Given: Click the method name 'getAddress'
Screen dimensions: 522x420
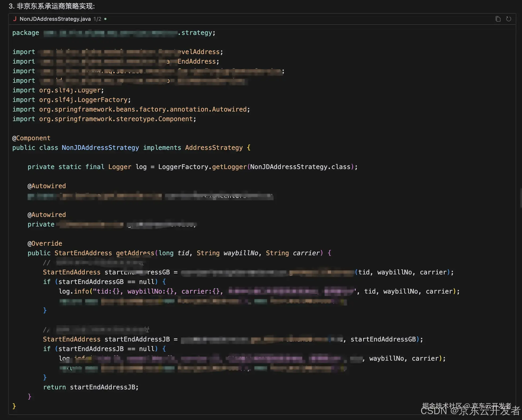Looking at the screenshot, I should click(x=135, y=253).
